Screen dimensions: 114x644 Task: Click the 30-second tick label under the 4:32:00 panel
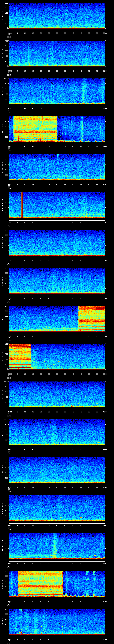pyautogui.click(x=57, y=147)
